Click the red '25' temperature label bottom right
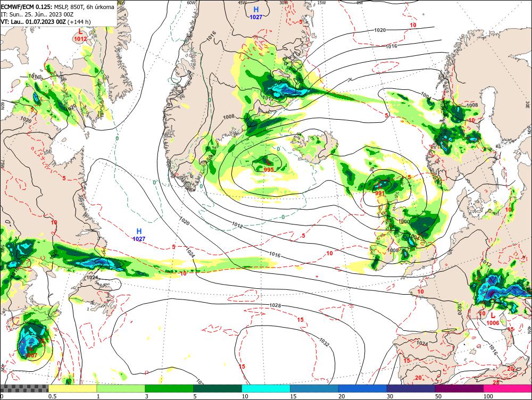 [x=496, y=382]
